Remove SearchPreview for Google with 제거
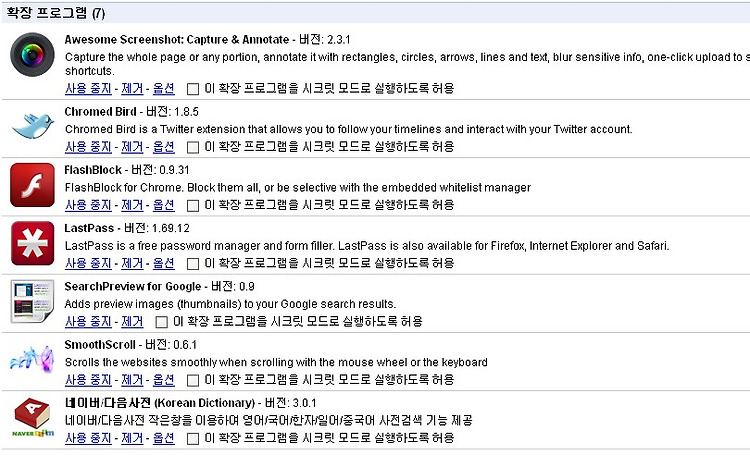 (132, 322)
